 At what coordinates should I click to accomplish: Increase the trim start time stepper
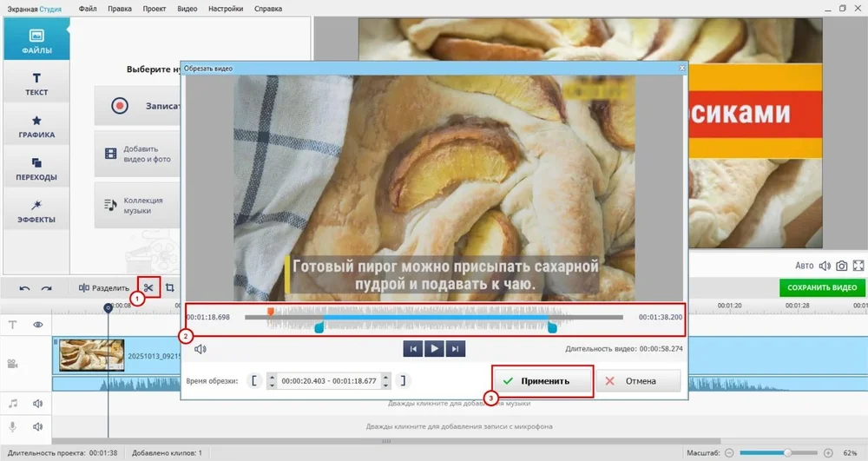coord(272,377)
